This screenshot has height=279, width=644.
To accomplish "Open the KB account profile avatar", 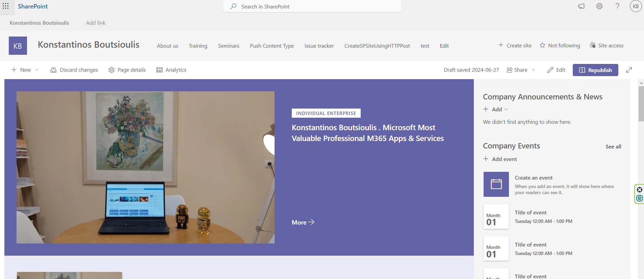I will [x=636, y=6].
